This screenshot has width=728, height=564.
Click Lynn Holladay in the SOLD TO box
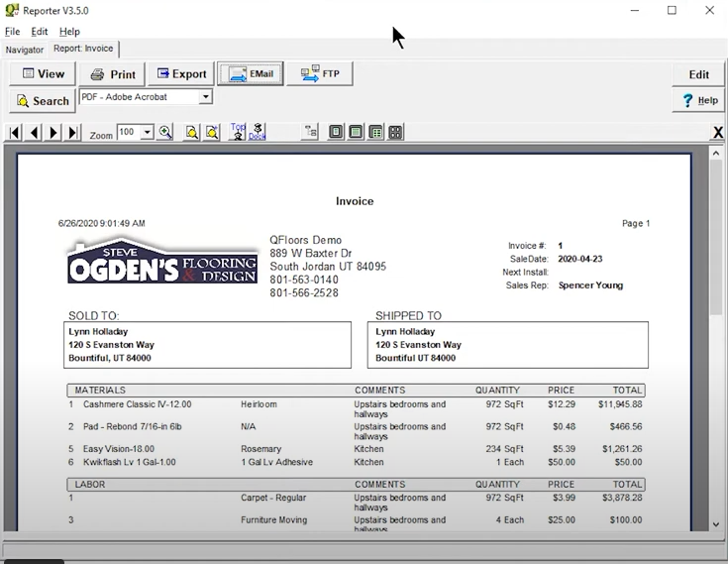point(98,332)
